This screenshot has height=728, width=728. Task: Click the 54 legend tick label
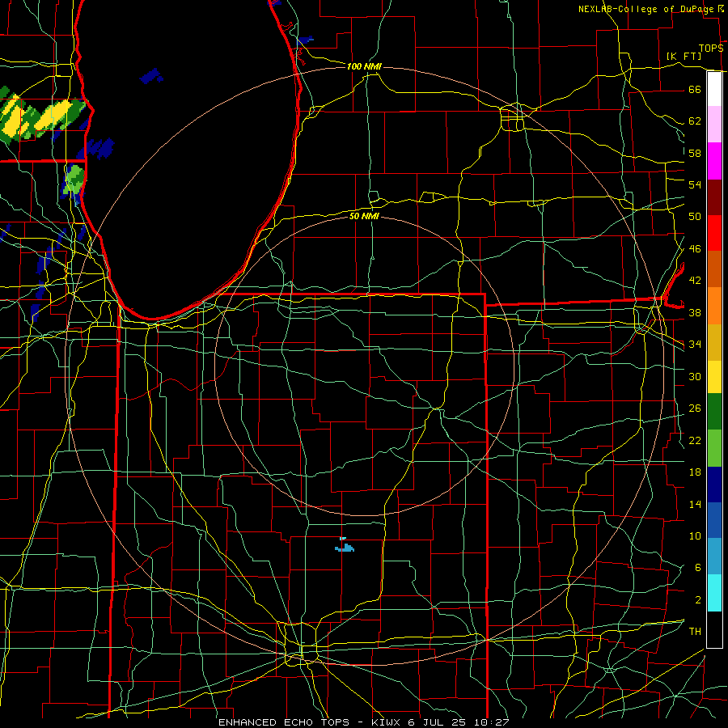(695, 184)
